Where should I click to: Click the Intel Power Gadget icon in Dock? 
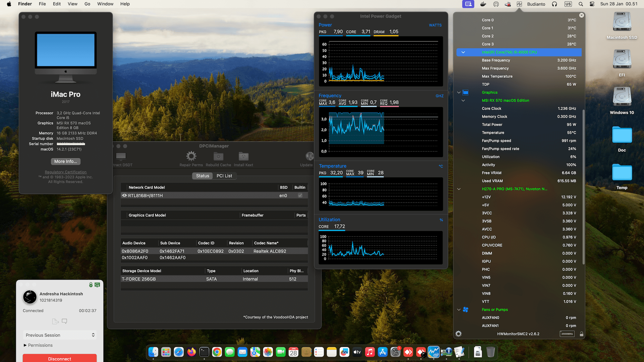434,352
